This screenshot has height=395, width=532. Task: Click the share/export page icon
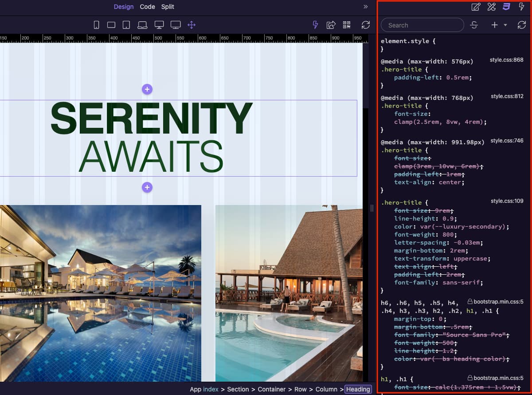coord(331,25)
